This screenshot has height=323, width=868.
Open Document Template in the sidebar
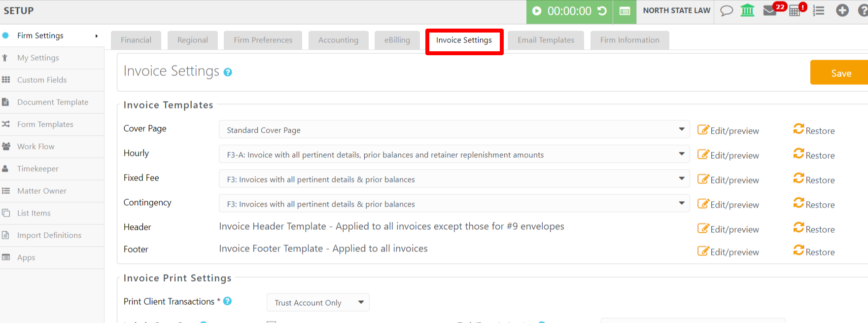(x=53, y=102)
